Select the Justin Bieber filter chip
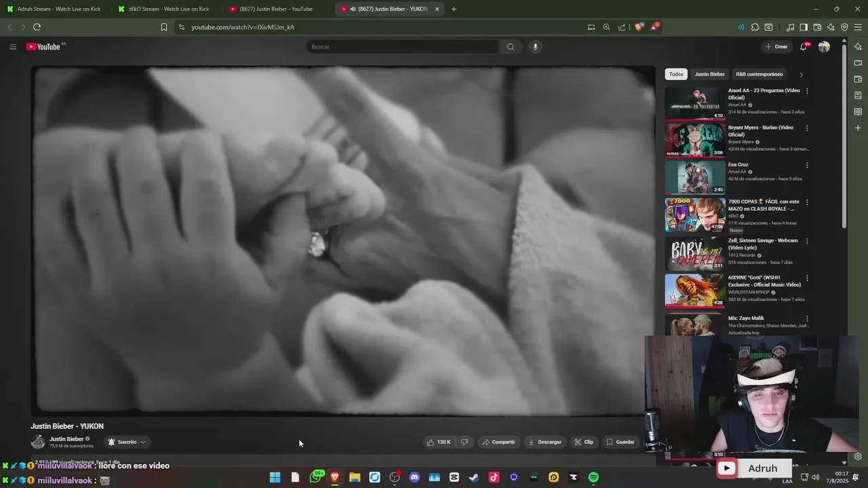 [x=709, y=74]
